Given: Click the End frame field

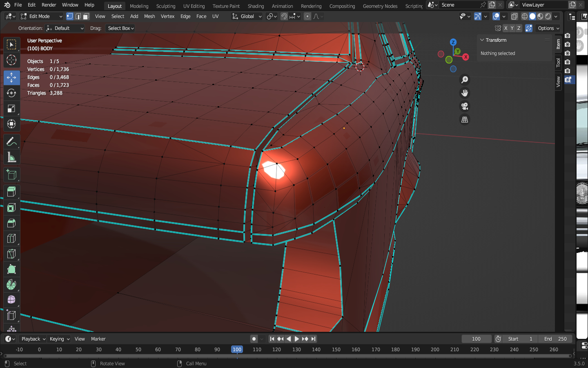Looking at the screenshot, I should pyautogui.click(x=555, y=339).
